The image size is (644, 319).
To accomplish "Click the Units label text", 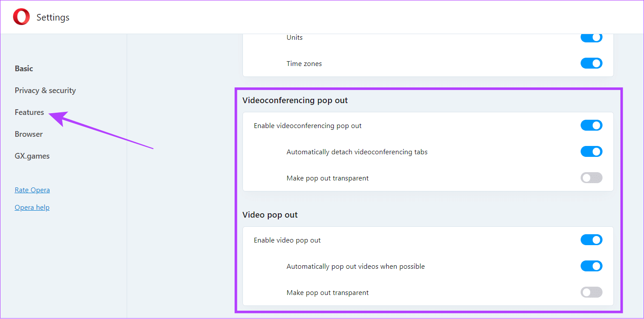I will click(294, 38).
